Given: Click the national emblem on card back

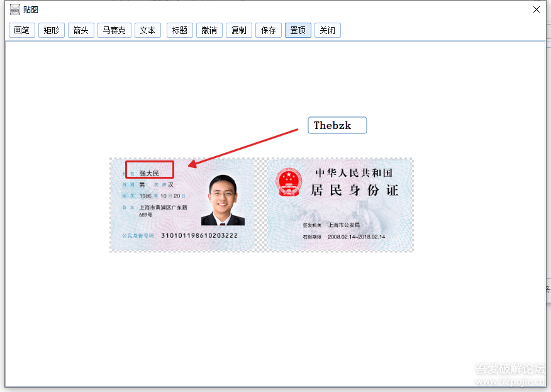Looking at the screenshot, I should [289, 182].
